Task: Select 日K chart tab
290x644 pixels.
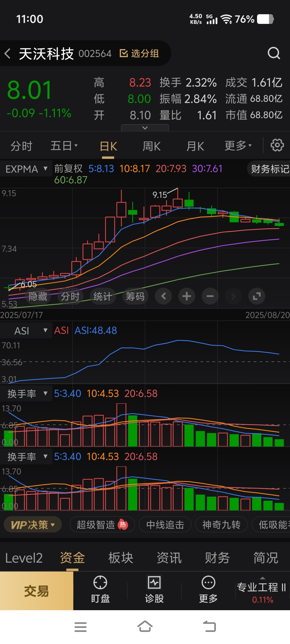Action: point(108,147)
